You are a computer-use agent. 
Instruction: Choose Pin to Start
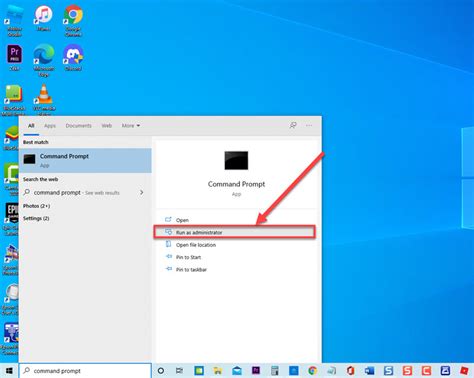tap(188, 257)
